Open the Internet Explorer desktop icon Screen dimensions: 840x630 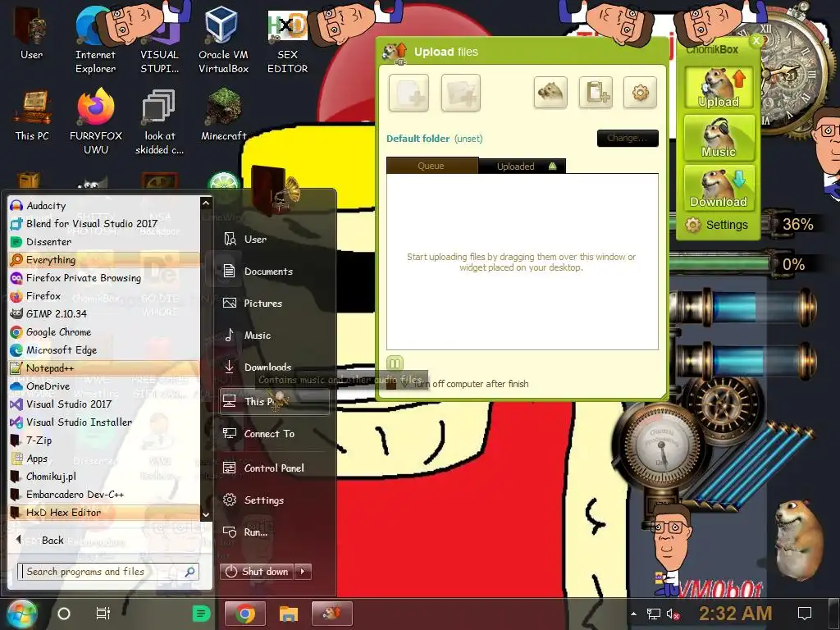pos(95,39)
